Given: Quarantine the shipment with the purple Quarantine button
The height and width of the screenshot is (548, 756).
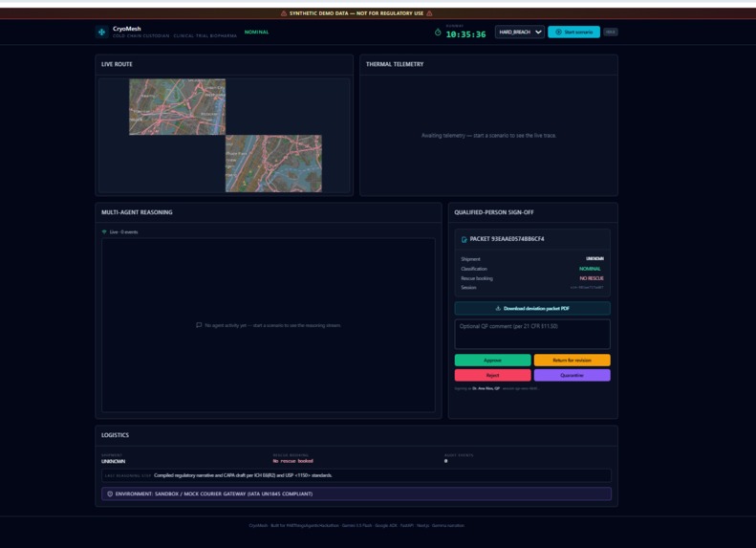Looking at the screenshot, I should 572,375.
